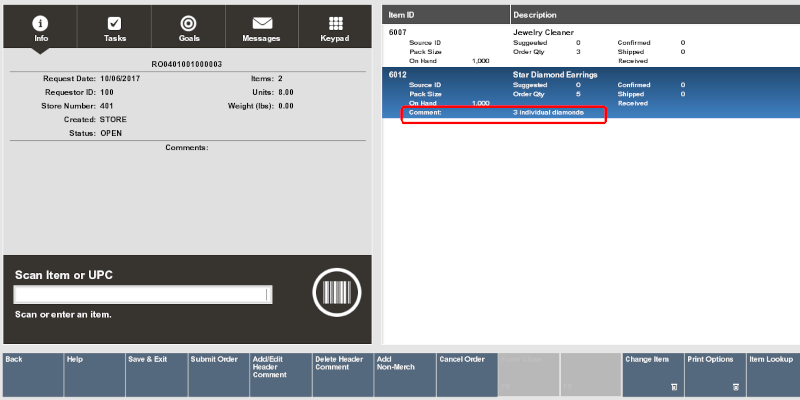Click Order Qty 5 for Star Diamond Earrings

tap(578, 94)
